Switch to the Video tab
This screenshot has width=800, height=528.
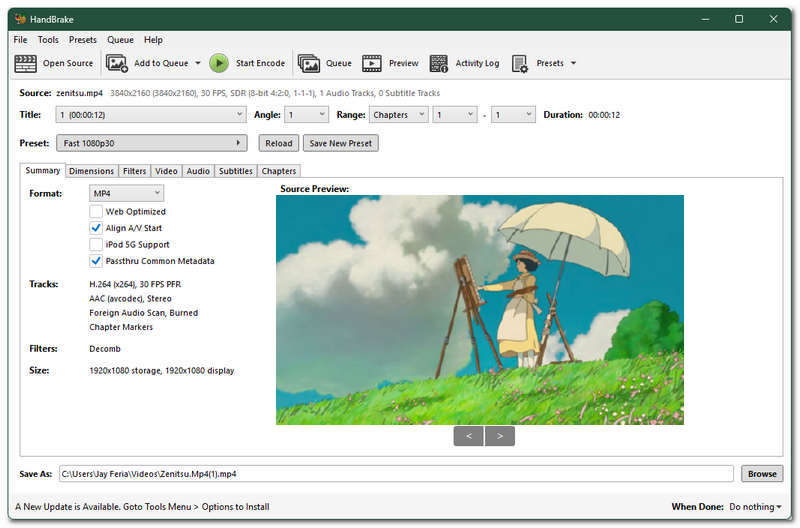tap(166, 171)
